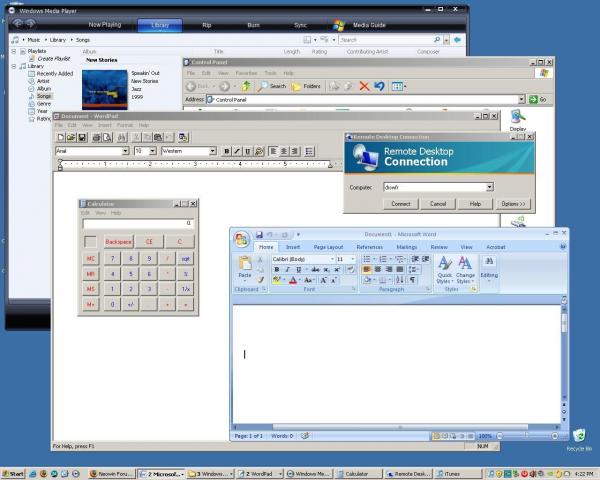Viewport: 600px width, 480px height.
Task: Open the font size dropdown in Word
Action: 352,259
